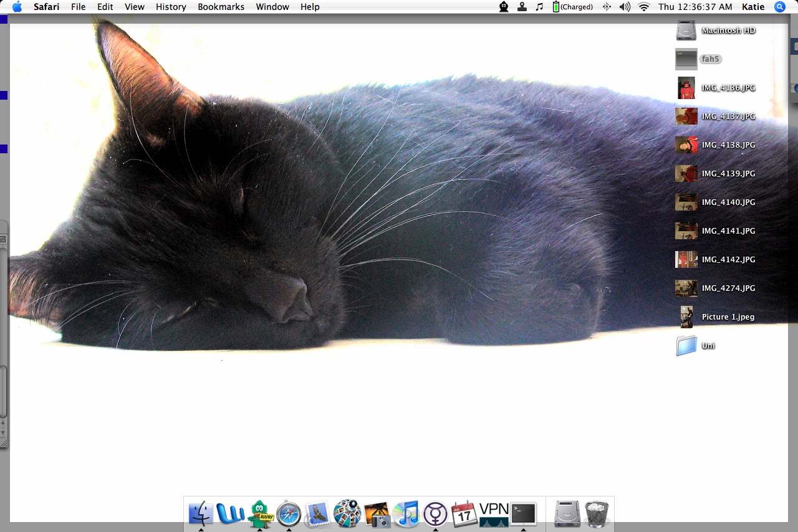Launch Microsoft Word from the Dock
Image resolution: width=798 pixels, height=532 pixels.
tap(230, 514)
